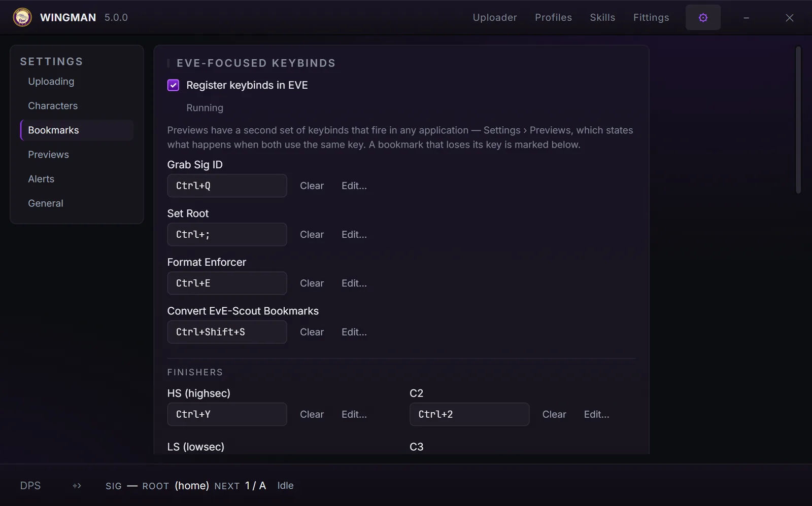
Task: Open the Uploader tab
Action: click(x=495, y=17)
